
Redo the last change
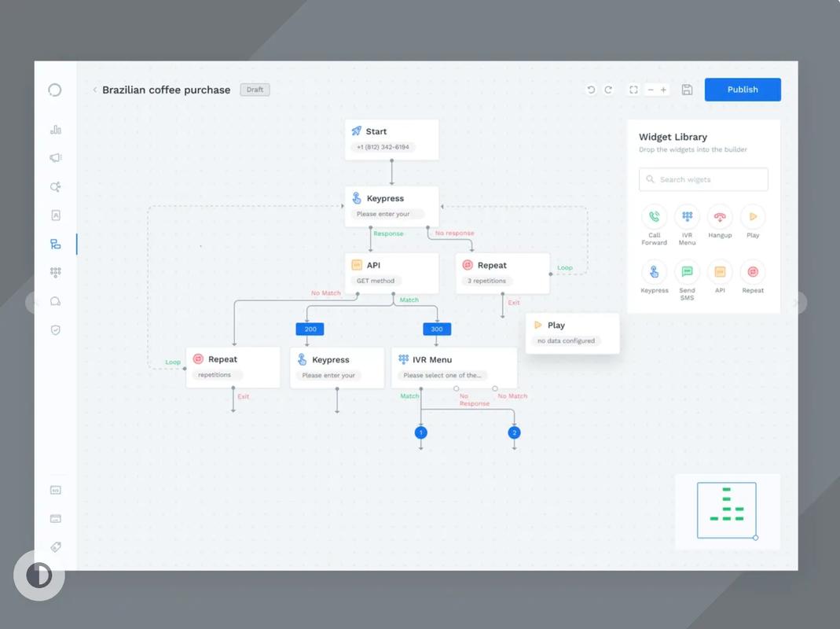pos(608,90)
